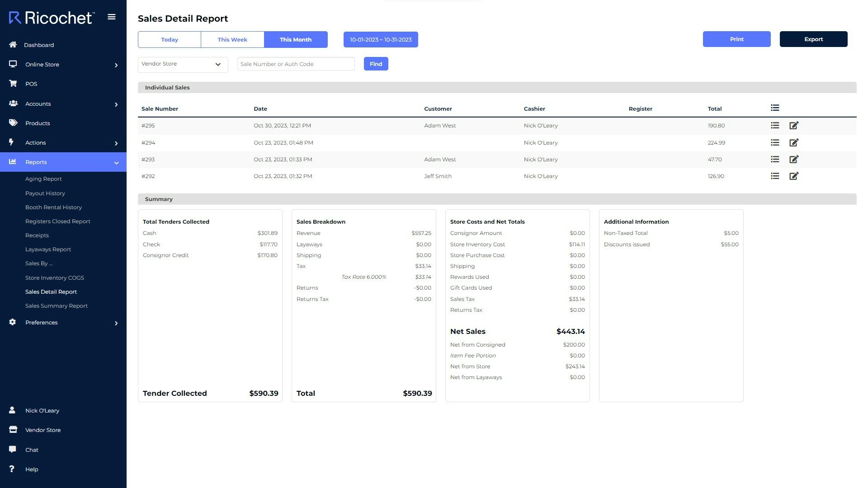Click the Export button
Image resolution: width=868 pixels, height=488 pixels.
tap(813, 39)
